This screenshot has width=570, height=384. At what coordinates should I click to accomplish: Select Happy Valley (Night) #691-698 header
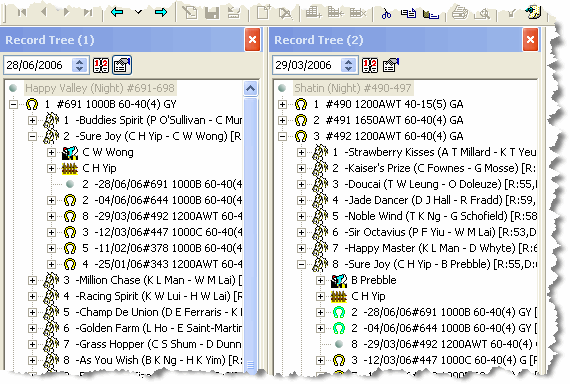(x=100, y=88)
